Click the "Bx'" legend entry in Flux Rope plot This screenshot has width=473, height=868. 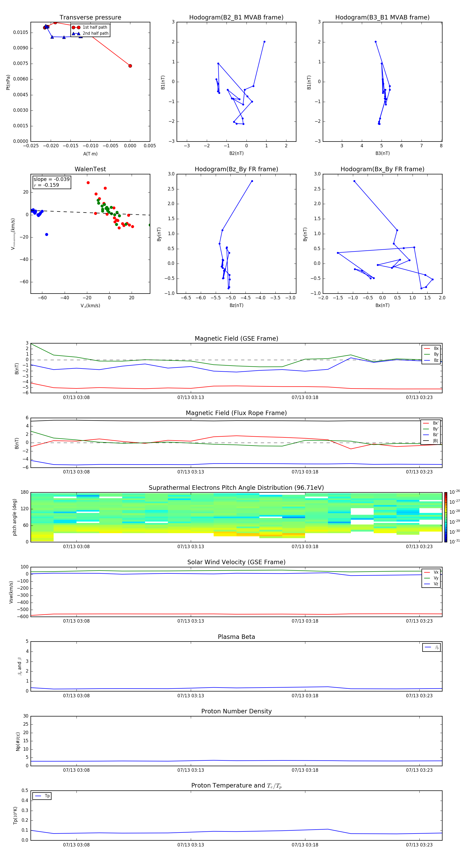431,423
